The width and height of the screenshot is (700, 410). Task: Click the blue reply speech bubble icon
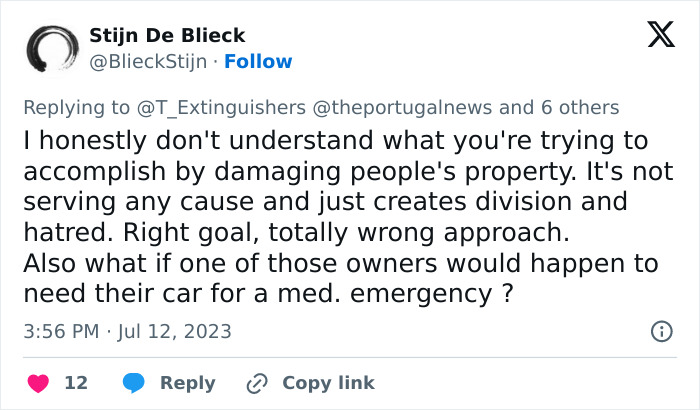click(x=134, y=383)
